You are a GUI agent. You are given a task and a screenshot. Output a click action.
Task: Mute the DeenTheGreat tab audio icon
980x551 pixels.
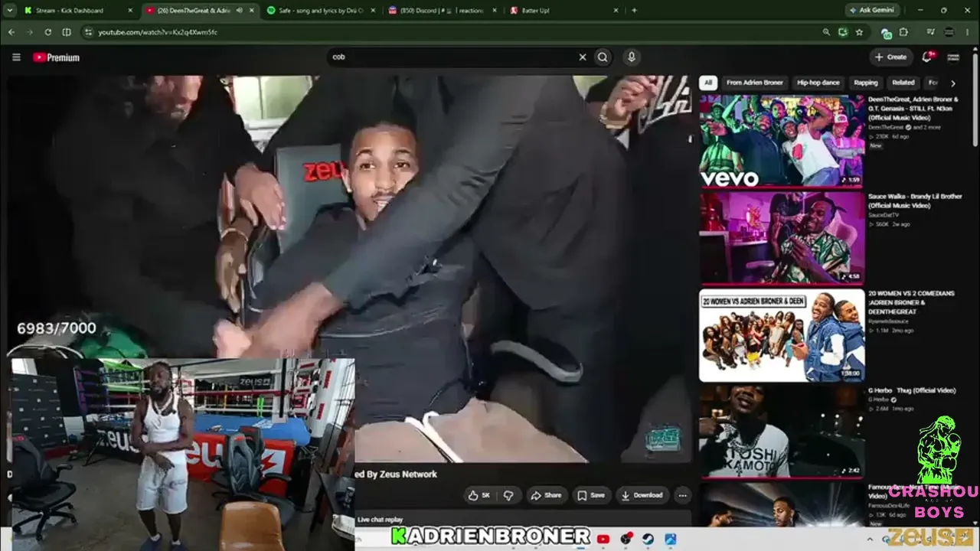[x=240, y=11]
